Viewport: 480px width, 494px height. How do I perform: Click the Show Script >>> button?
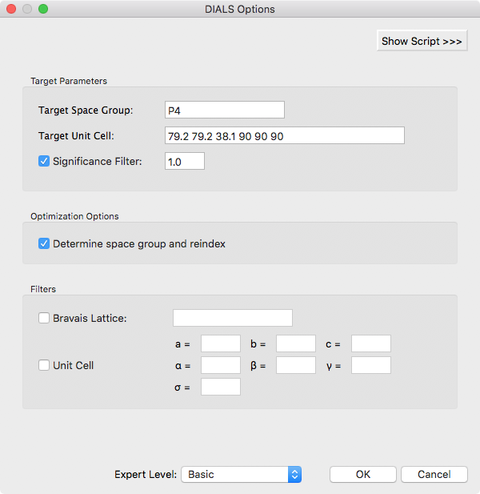[x=422, y=41]
